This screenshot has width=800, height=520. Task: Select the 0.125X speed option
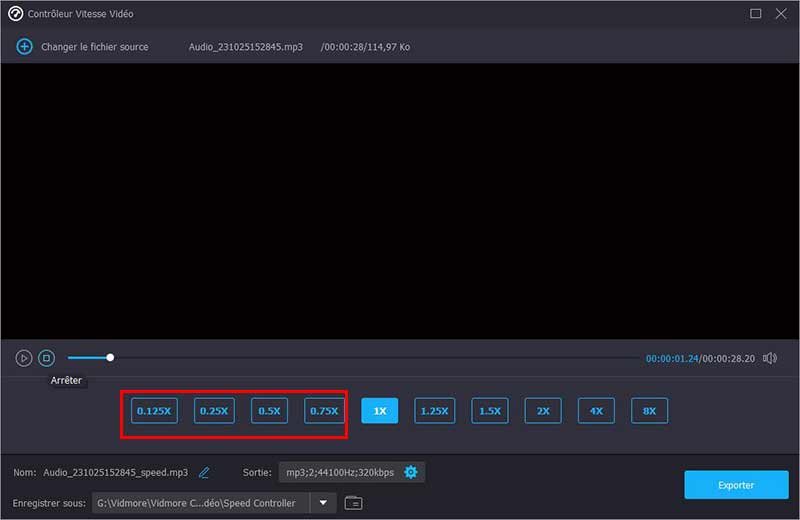(x=154, y=410)
